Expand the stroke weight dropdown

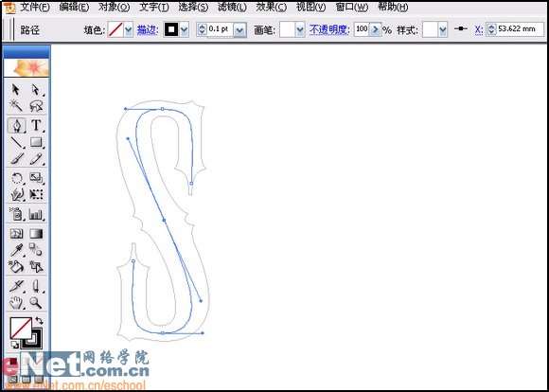[x=239, y=30]
